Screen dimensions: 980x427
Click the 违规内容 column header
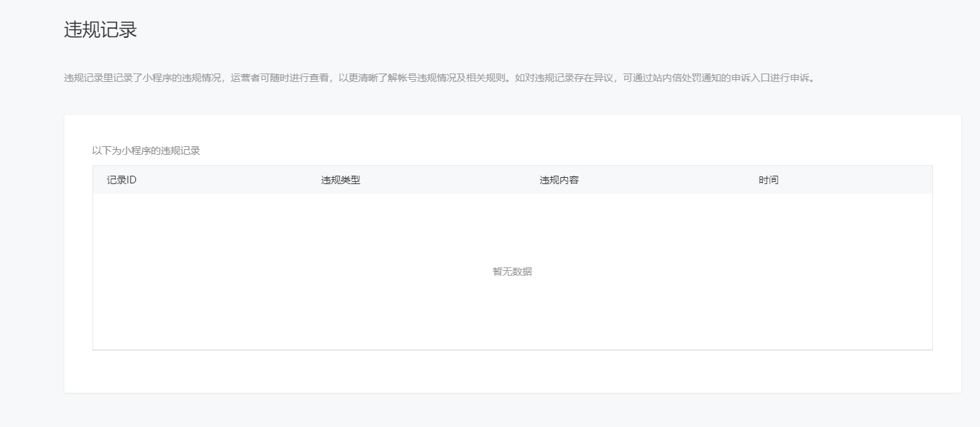pos(559,180)
